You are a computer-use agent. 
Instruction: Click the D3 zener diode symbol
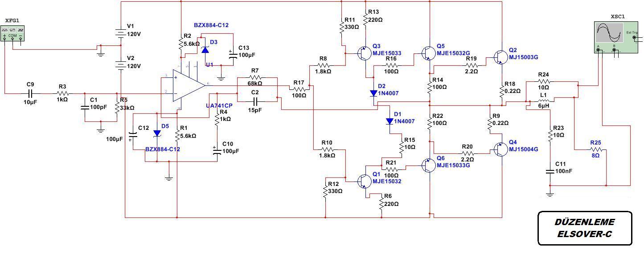205,50
